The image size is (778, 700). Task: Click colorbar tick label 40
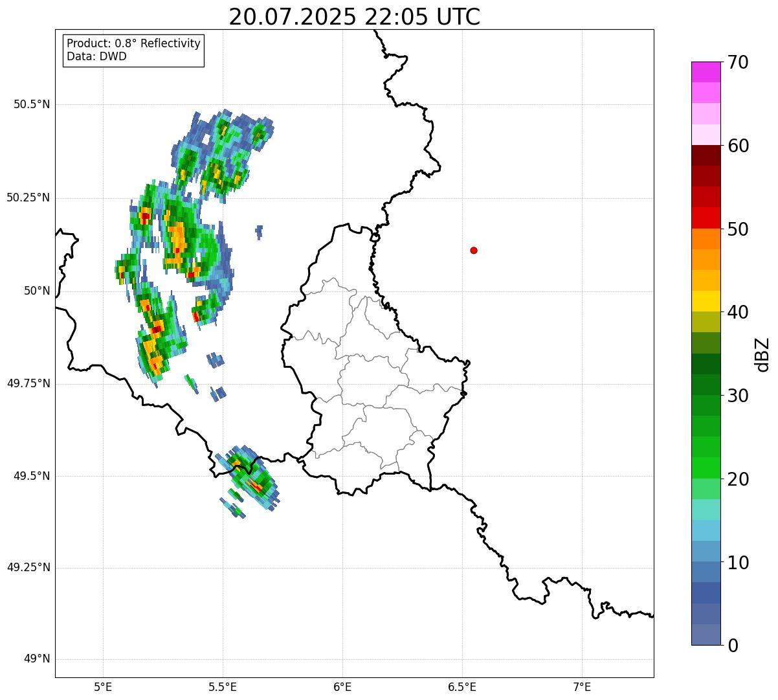point(738,312)
